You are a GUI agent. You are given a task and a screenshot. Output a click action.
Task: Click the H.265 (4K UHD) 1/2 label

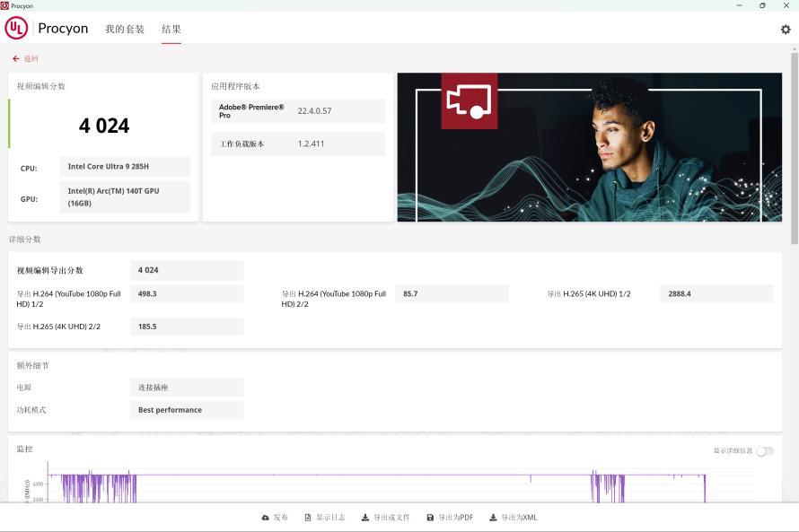(x=589, y=293)
